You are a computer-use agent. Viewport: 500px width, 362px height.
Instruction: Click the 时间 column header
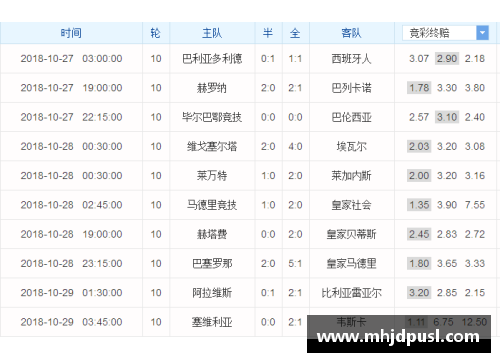tap(71, 33)
